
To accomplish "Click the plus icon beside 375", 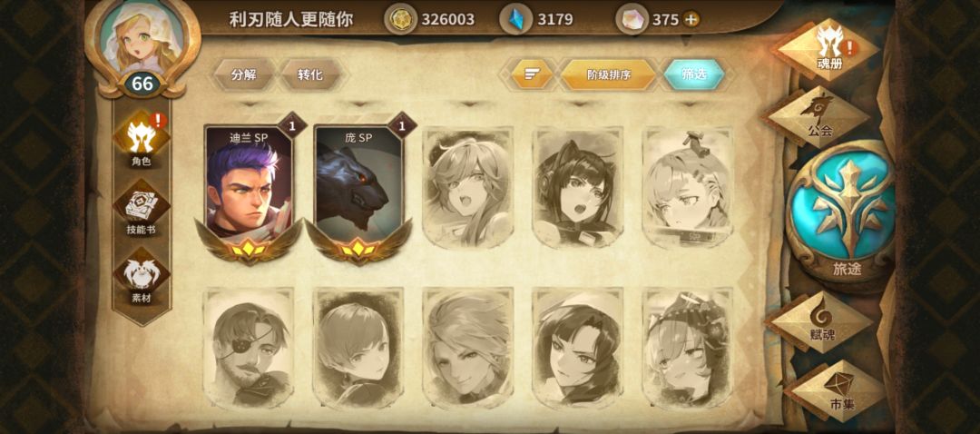I will click(x=691, y=19).
